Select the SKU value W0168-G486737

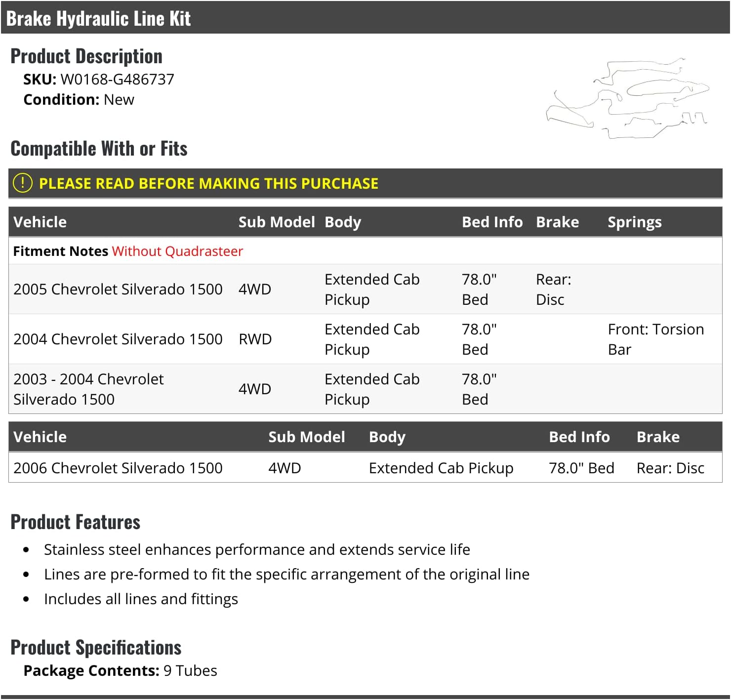pos(118,79)
